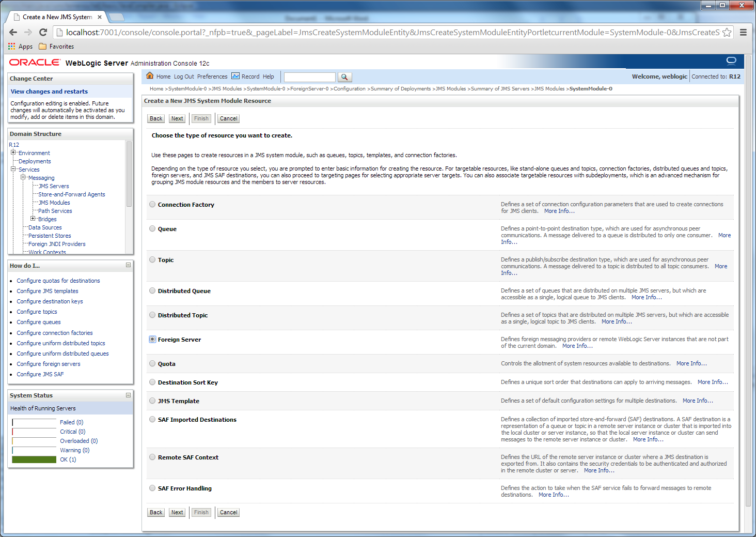Click the browser reload icon
756x537 pixels.
43,32
